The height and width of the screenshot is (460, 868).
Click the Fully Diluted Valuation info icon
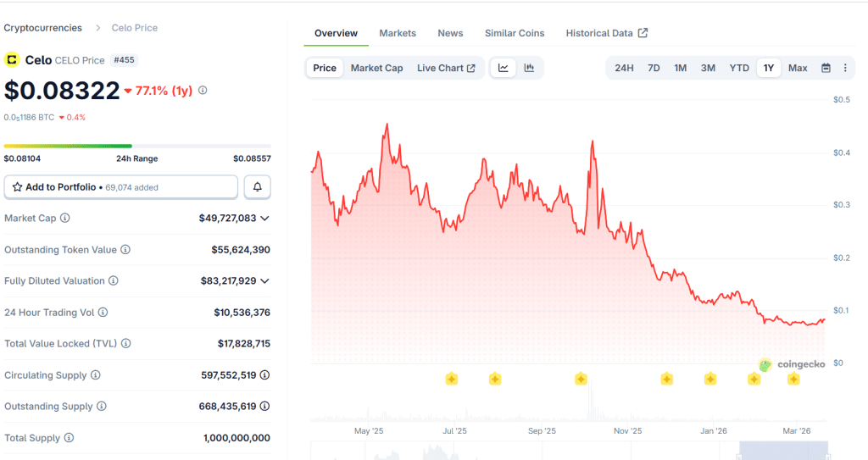[114, 280]
